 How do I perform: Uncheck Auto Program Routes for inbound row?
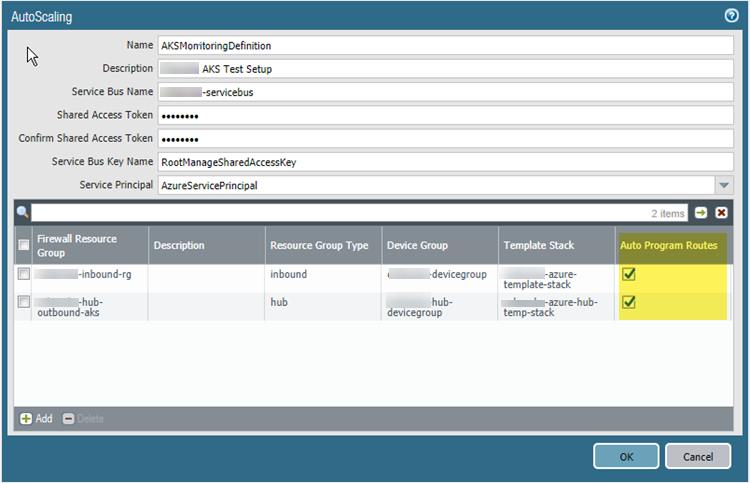[630, 275]
